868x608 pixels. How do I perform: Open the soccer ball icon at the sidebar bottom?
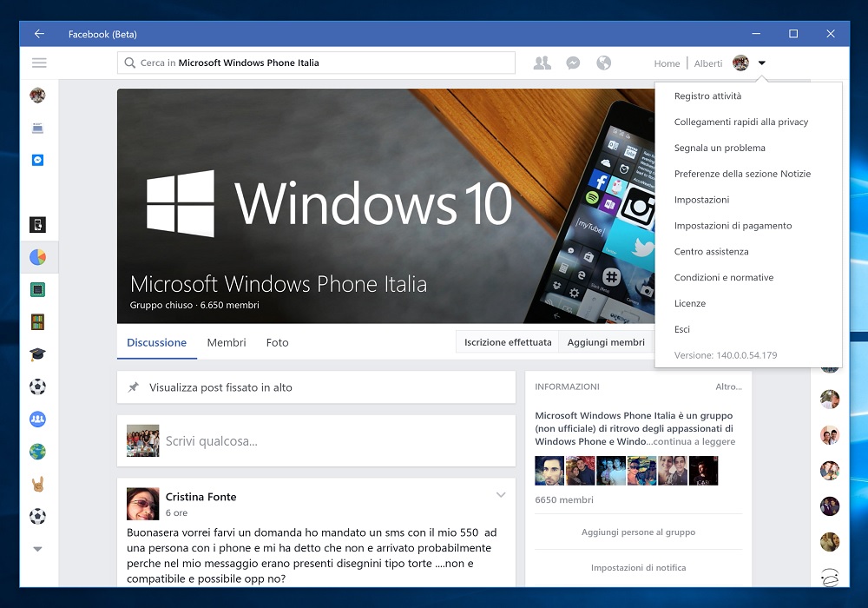coord(37,517)
